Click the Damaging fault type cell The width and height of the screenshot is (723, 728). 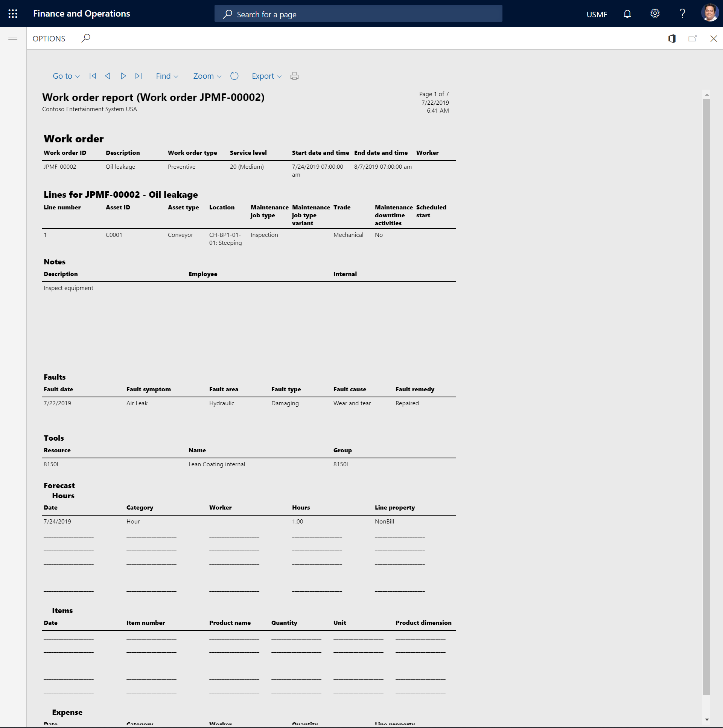285,403
